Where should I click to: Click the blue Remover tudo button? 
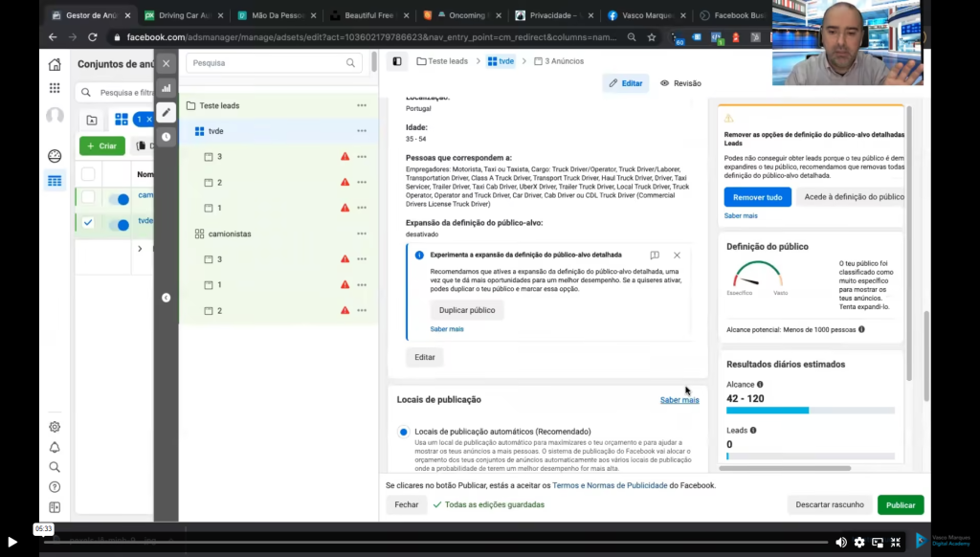[x=757, y=197]
